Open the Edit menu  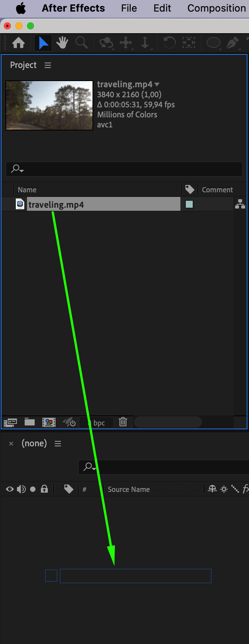(x=162, y=8)
